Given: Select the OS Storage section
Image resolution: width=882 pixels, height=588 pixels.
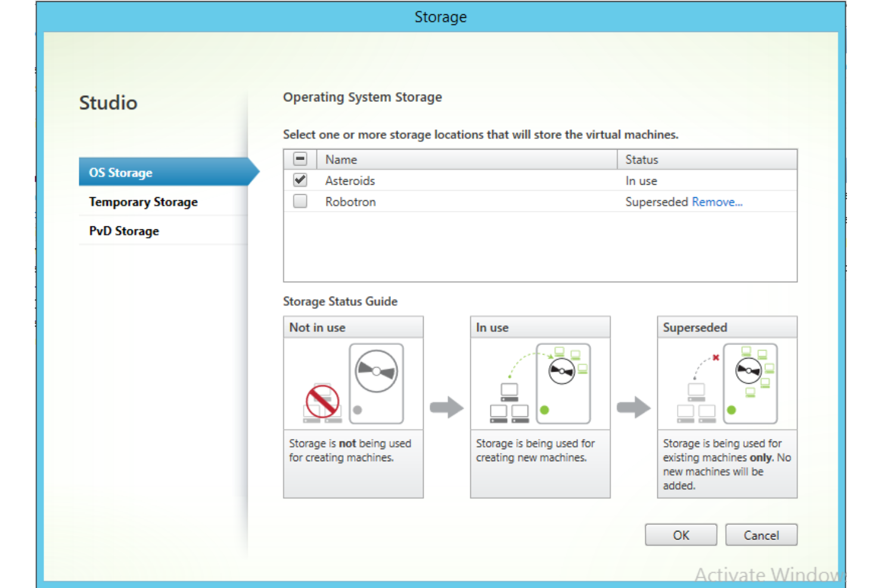Looking at the screenshot, I should click(x=122, y=172).
